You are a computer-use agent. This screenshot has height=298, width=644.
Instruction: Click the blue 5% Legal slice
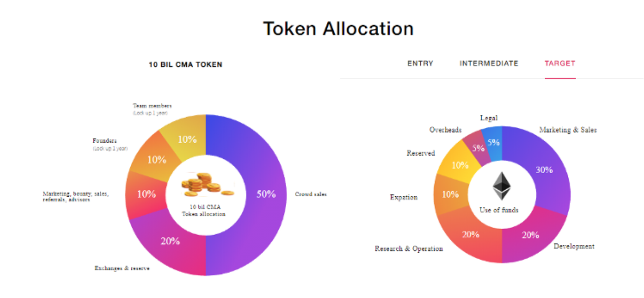(x=493, y=143)
